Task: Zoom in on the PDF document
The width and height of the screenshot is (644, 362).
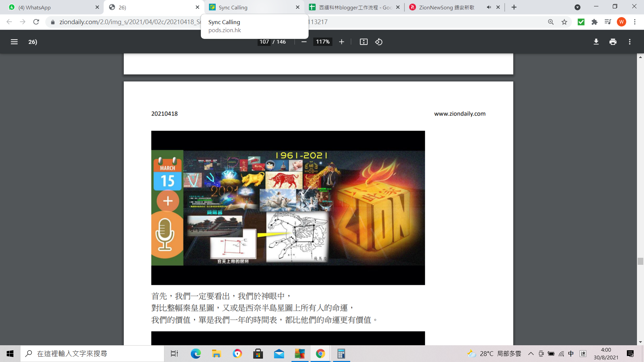Action: click(341, 42)
